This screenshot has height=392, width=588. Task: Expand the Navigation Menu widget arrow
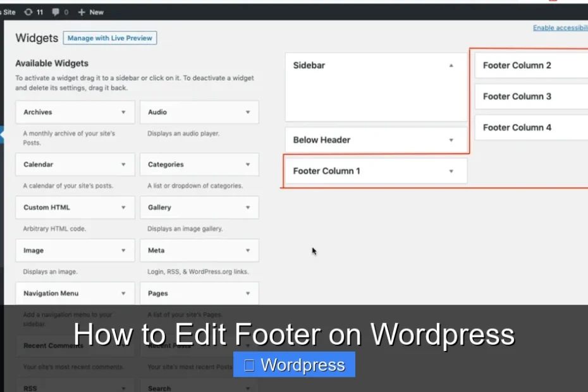tap(123, 293)
